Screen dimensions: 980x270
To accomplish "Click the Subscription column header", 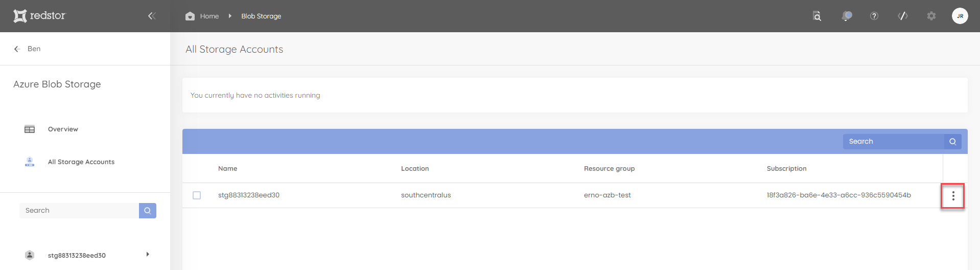I will 786,169.
